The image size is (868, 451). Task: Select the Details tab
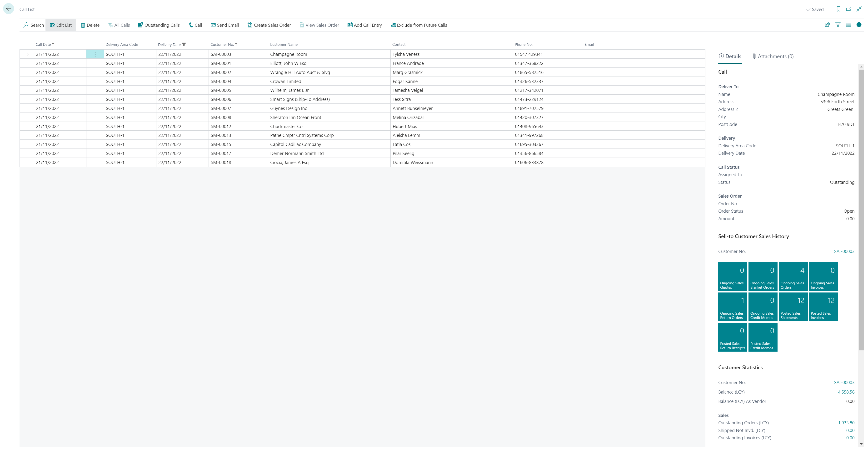point(730,56)
